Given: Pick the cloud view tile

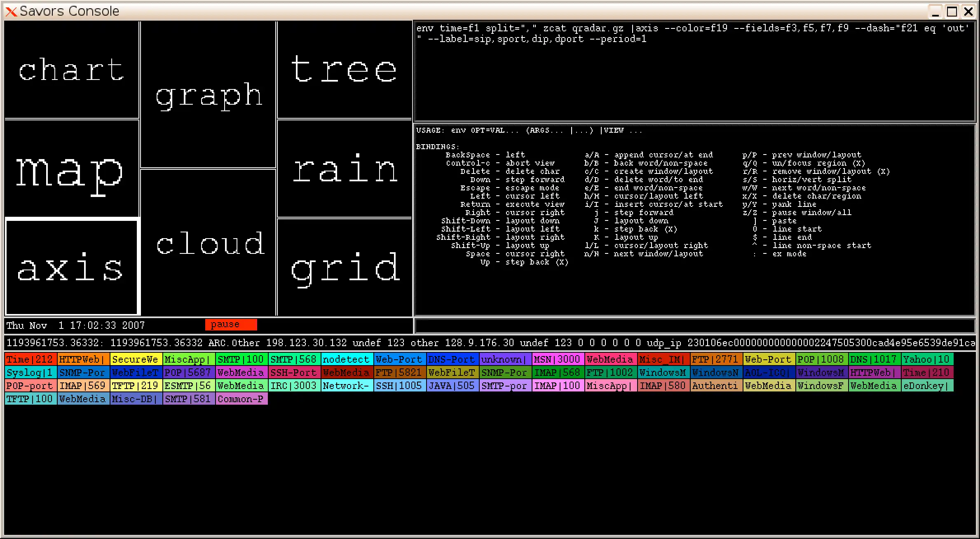Looking at the screenshot, I should (x=208, y=243).
